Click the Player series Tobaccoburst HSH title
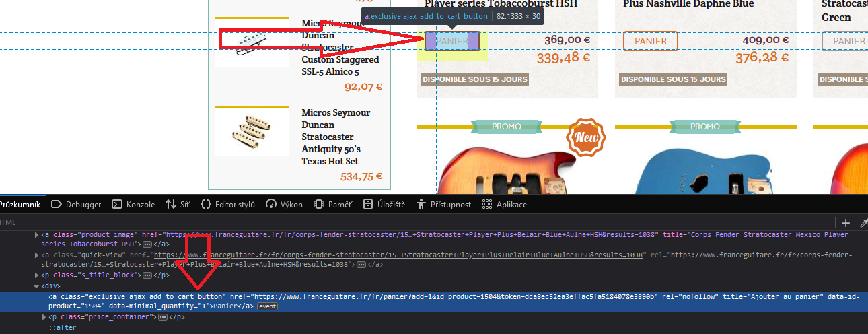 coord(501,4)
